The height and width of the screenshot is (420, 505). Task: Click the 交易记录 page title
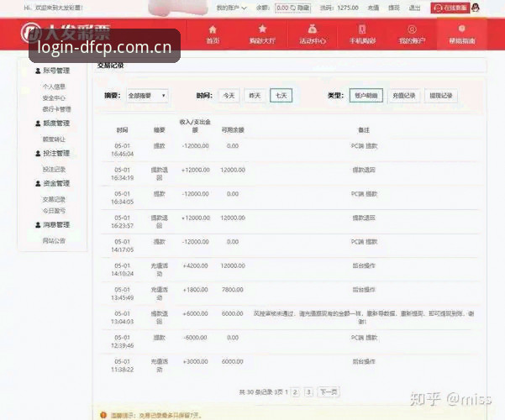[x=110, y=66]
